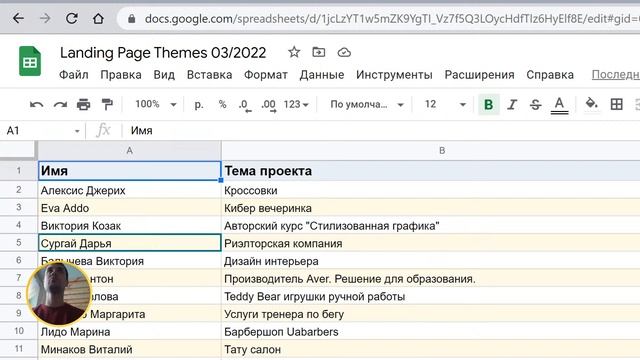
Task: Open the Вид menu
Action: pos(164,75)
